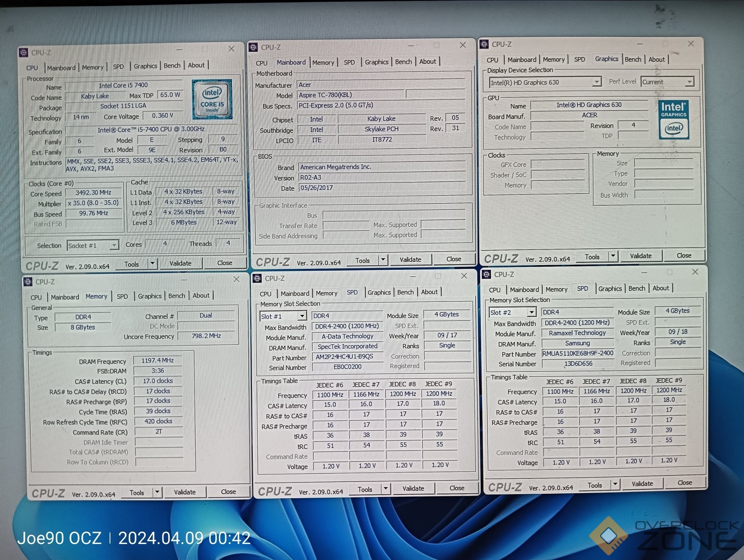Click the CPU-Z title icon in the Mainboard window
This screenshot has width=744, height=560.
(x=253, y=47)
